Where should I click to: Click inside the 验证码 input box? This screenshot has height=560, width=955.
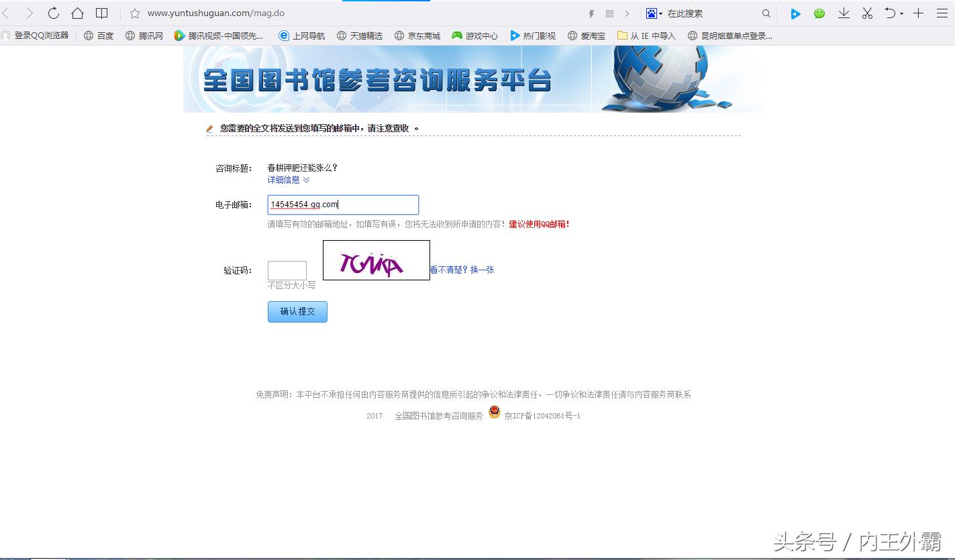pos(287,270)
